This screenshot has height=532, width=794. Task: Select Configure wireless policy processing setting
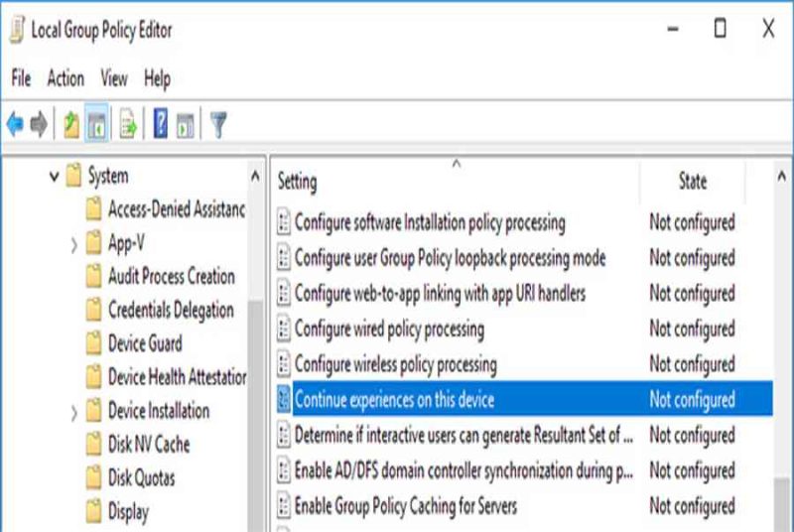(x=396, y=364)
